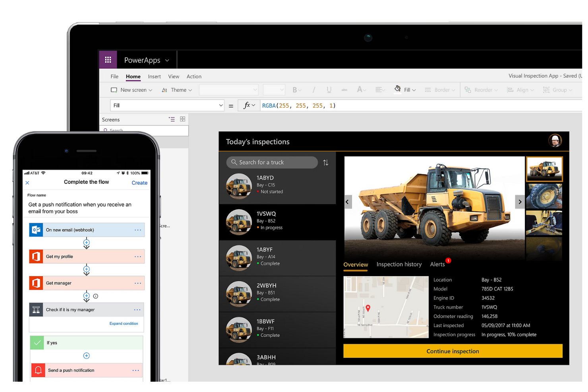Click into the RGBA formula bar

point(421,106)
